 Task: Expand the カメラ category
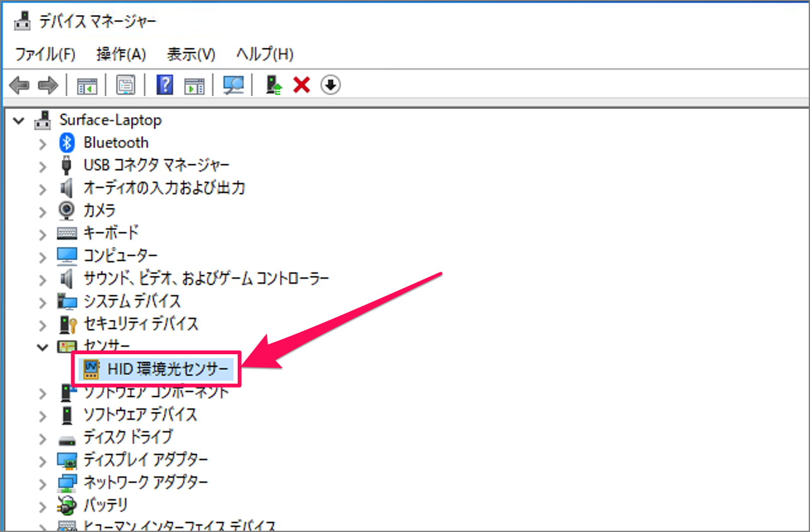[42, 212]
